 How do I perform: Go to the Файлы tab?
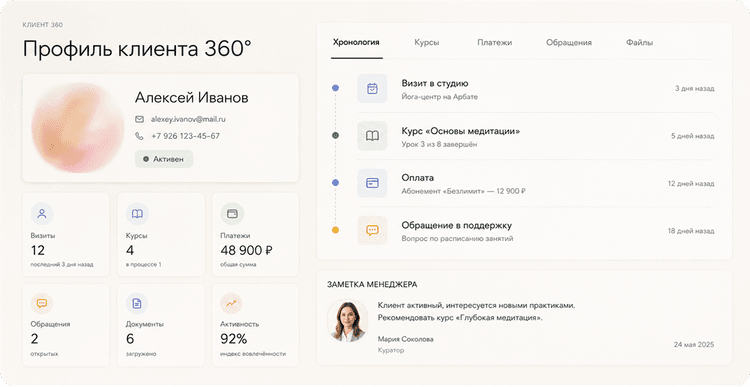[x=640, y=42]
